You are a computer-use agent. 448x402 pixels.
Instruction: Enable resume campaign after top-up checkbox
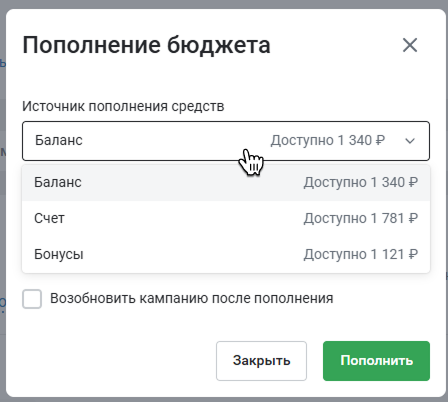(32, 299)
